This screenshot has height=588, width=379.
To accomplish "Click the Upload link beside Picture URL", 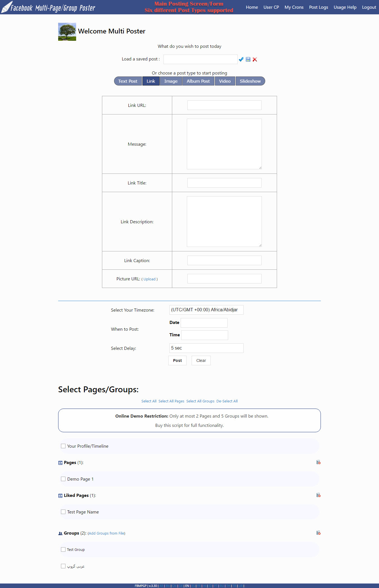I will pos(149,279).
